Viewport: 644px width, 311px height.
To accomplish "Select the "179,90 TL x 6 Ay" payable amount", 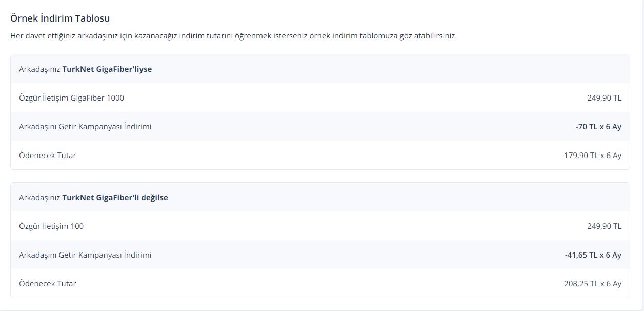I will [x=593, y=155].
